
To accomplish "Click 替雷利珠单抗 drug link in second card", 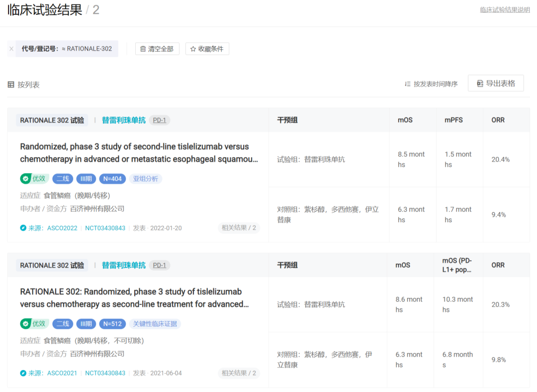I will click(124, 265).
